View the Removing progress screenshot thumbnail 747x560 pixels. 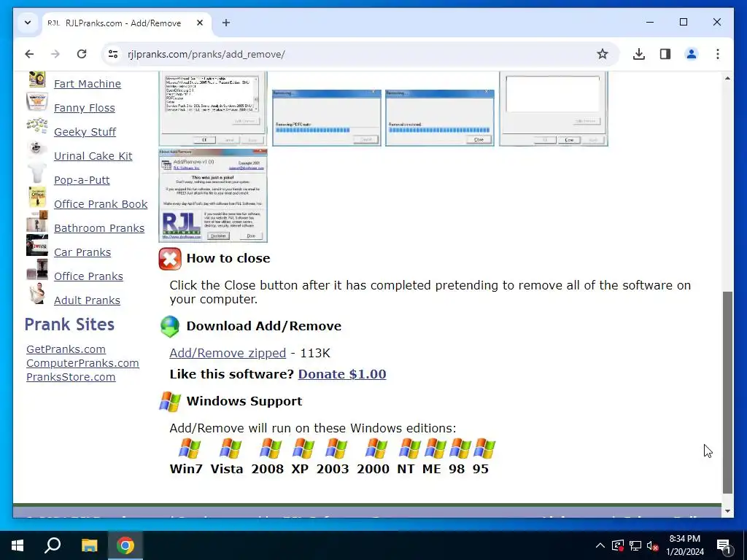click(x=327, y=117)
